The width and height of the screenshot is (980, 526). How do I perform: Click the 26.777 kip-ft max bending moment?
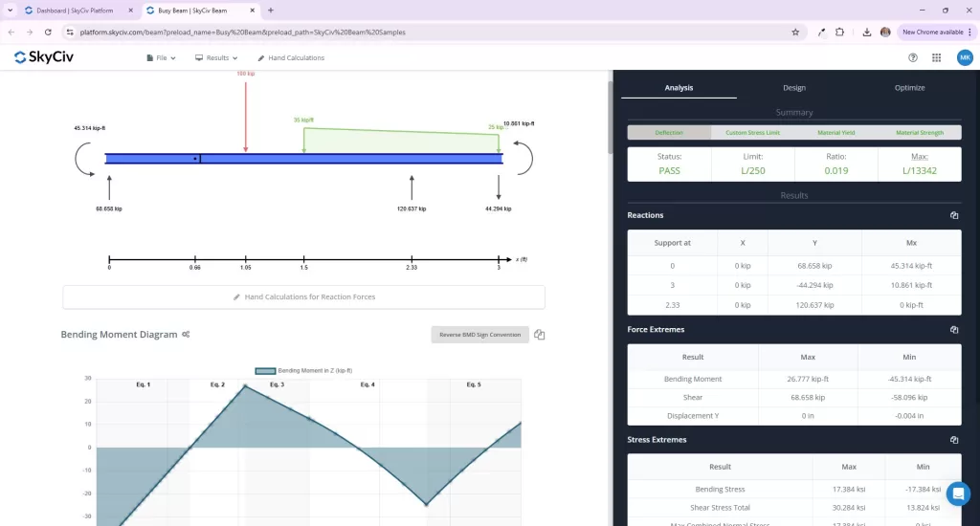[x=808, y=379]
